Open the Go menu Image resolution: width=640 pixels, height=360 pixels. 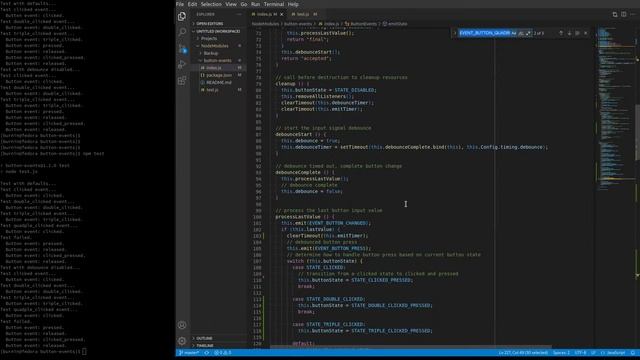[x=244, y=4]
